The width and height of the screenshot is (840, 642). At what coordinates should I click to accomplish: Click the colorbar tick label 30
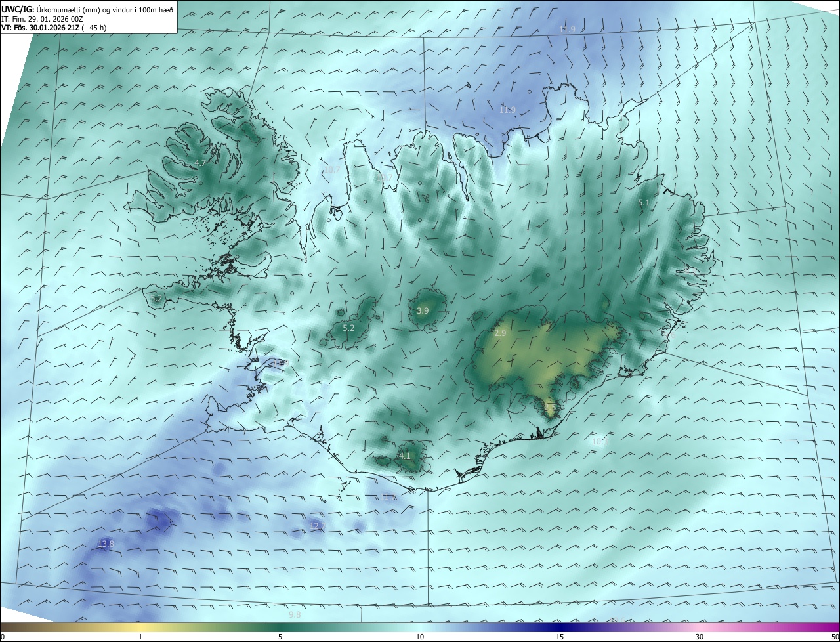700,637
